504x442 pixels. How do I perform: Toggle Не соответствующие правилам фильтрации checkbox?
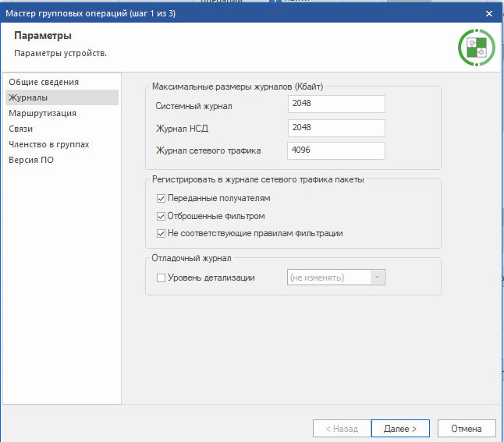161,234
